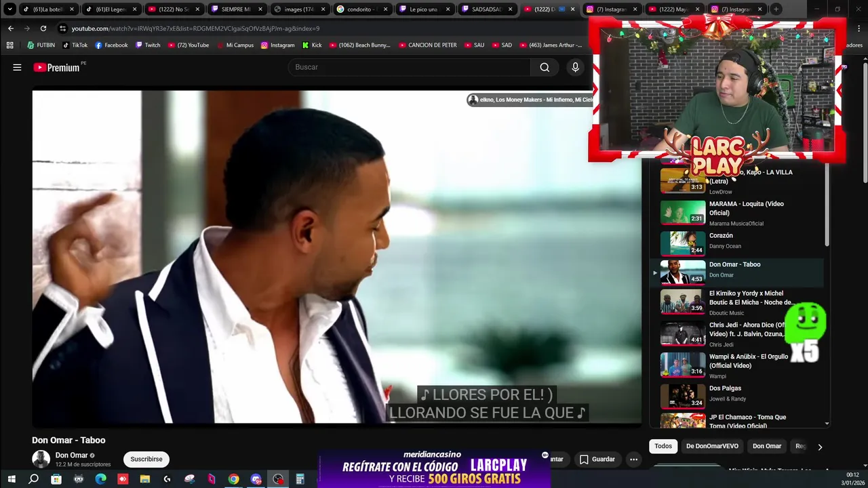This screenshot has width=868, height=488.
Task: Open Calculator from the taskbar
Action: coord(300,479)
